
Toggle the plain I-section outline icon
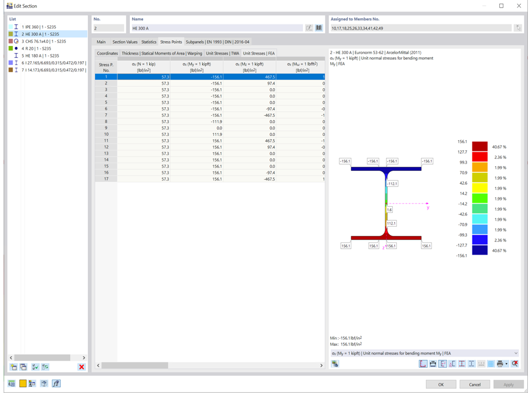pyautogui.click(x=471, y=364)
